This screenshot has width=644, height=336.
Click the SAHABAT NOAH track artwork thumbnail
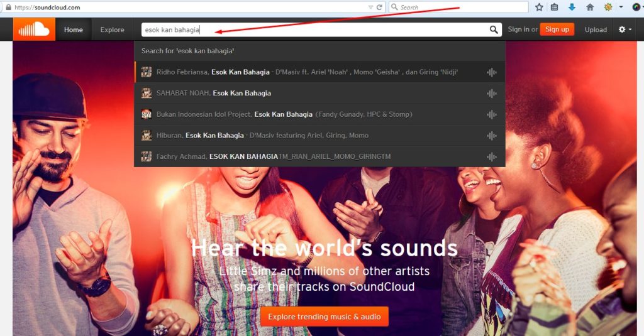tap(146, 93)
